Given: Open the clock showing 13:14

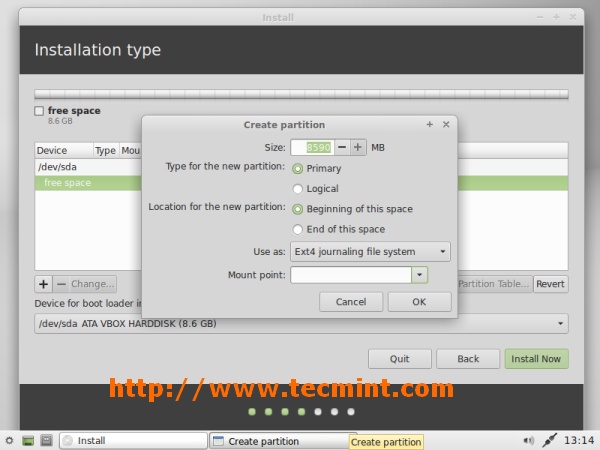Looking at the screenshot, I should tap(579, 440).
